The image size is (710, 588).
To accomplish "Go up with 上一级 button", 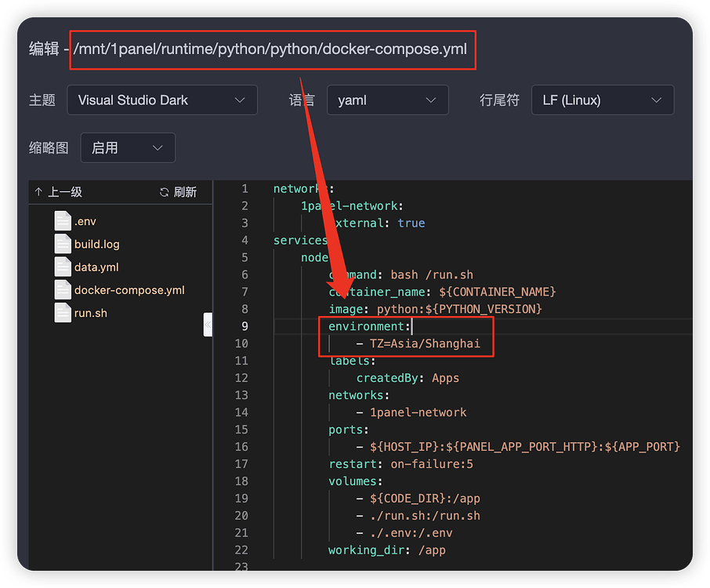I will (65, 192).
